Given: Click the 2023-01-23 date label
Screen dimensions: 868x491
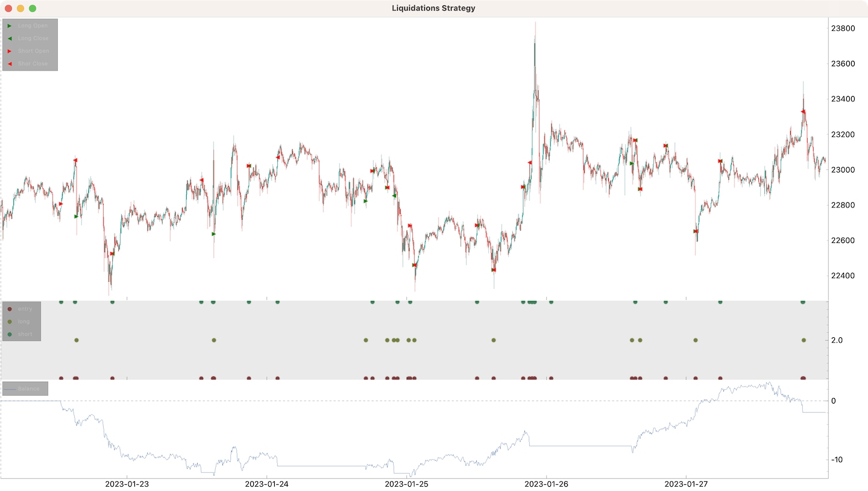Looking at the screenshot, I should (x=127, y=484).
